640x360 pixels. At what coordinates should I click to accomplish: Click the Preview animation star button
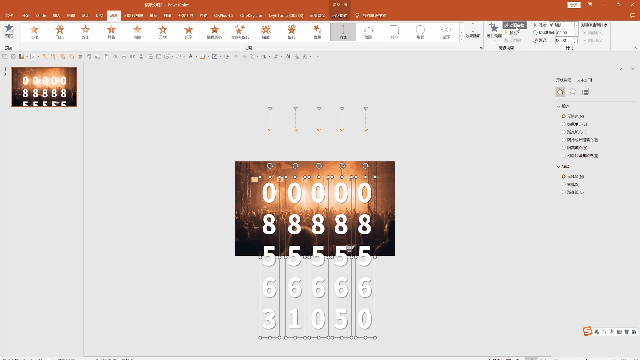tap(9, 31)
